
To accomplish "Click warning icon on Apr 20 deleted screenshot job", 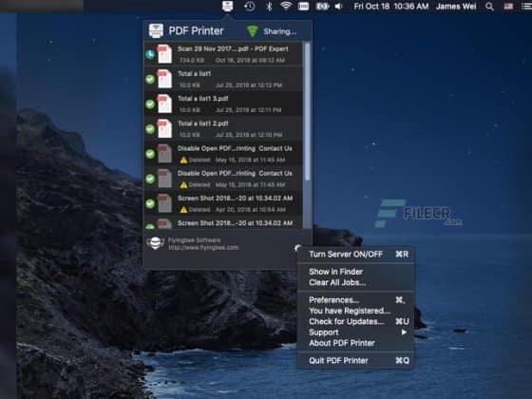I will [183, 210].
